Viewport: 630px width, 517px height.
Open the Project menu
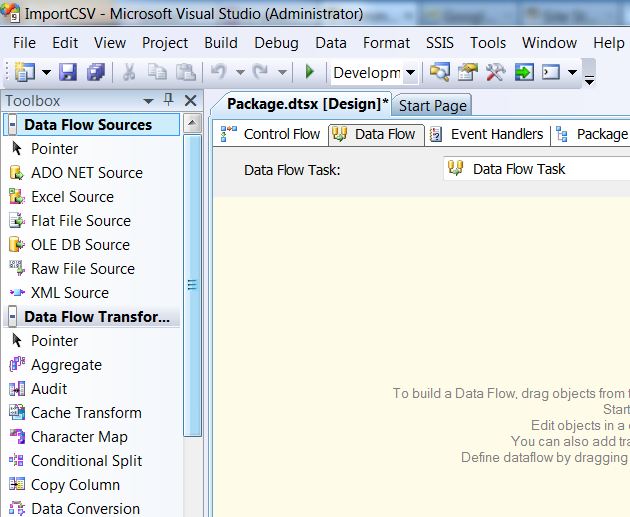[165, 43]
